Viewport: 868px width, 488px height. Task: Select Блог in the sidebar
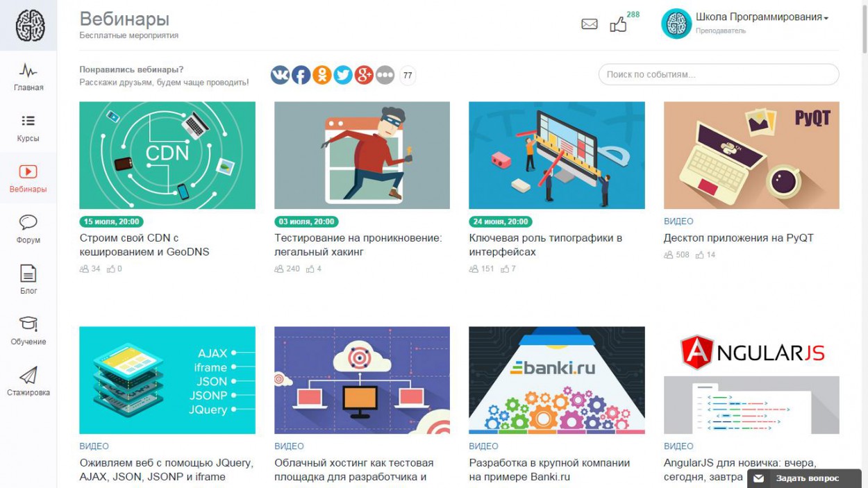(28, 280)
